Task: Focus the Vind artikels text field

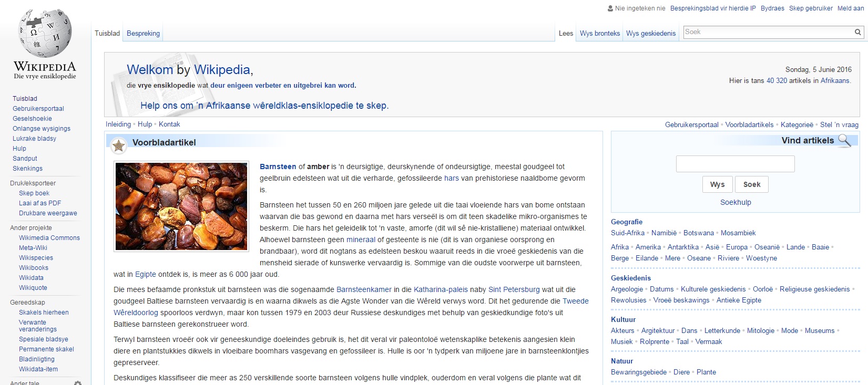Action: coord(734,164)
